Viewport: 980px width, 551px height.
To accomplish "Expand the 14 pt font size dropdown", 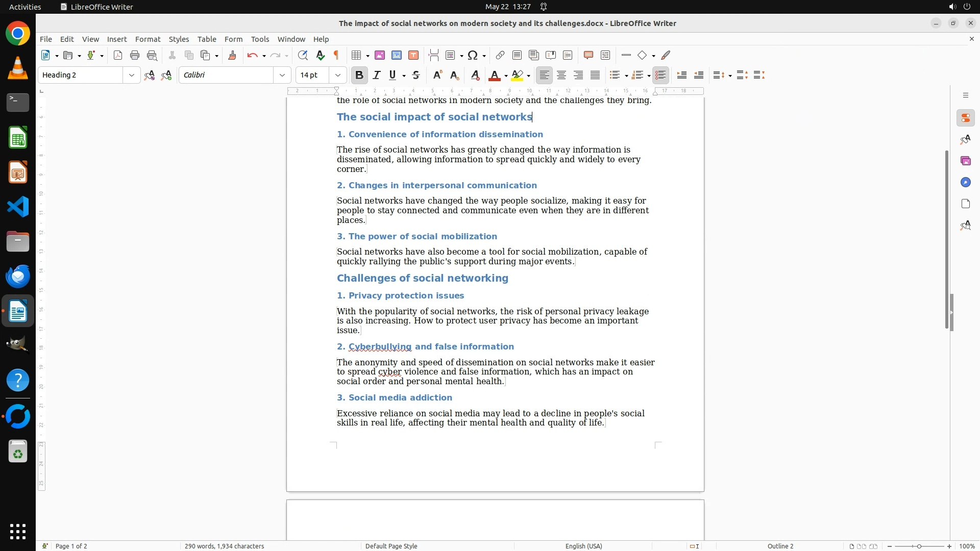I will tap(337, 75).
